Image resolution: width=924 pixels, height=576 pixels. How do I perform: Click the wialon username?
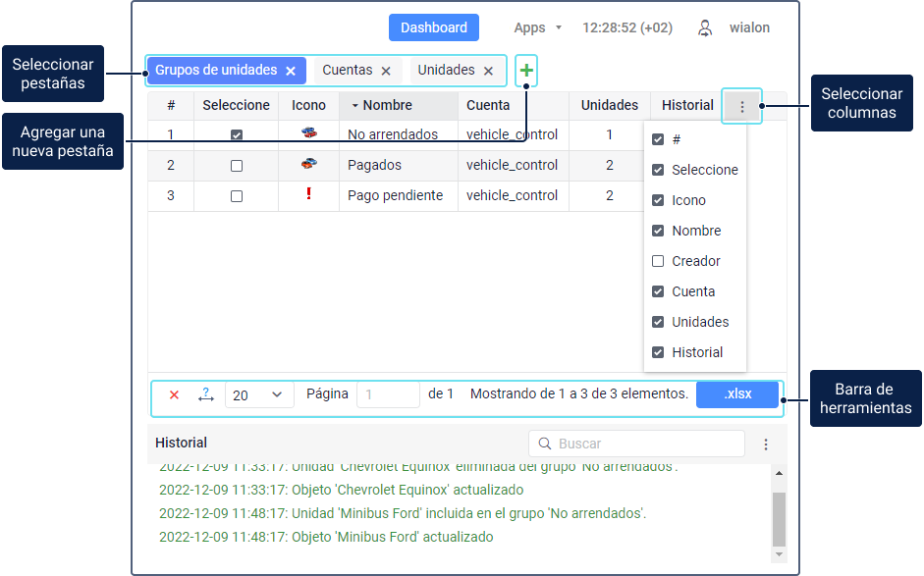click(x=749, y=27)
